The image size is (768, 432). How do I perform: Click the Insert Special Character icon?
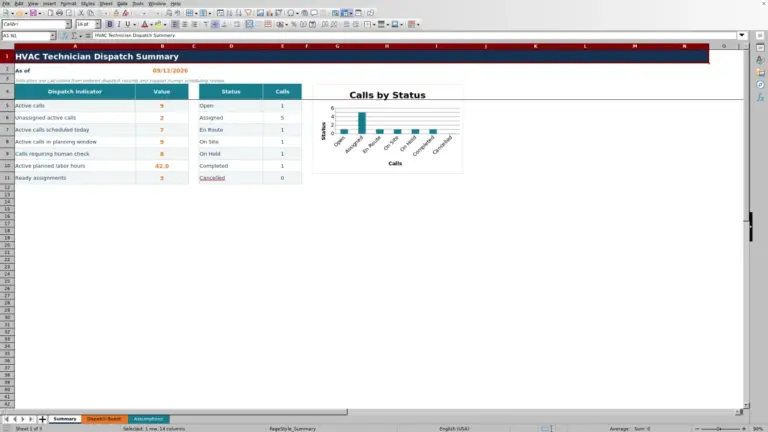click(x=291, y=13)
